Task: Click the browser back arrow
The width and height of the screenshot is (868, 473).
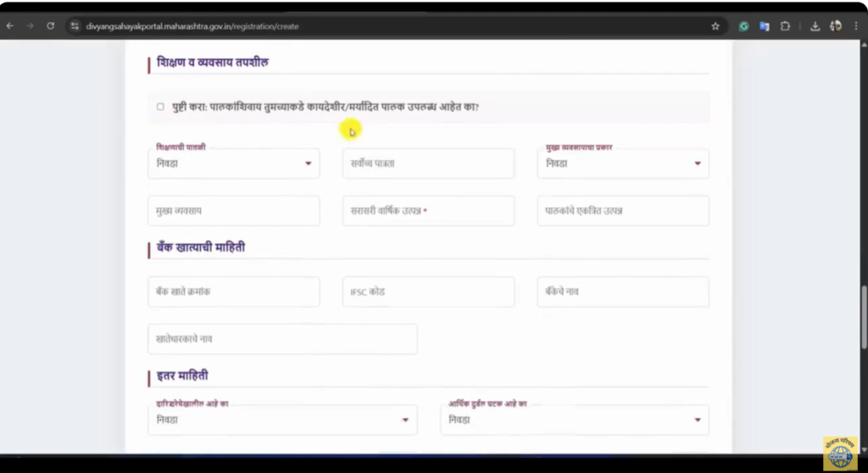Action: coord(10,26)
